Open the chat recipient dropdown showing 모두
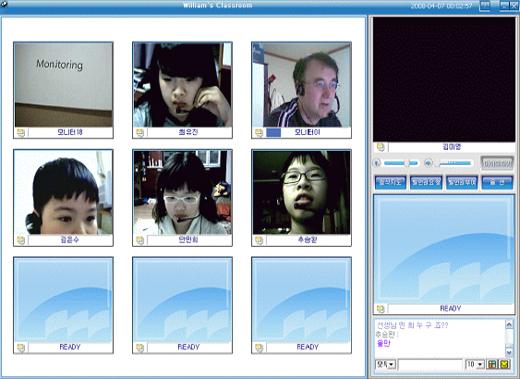This screenshot has height=379, width=520. (x=386, y=364)
